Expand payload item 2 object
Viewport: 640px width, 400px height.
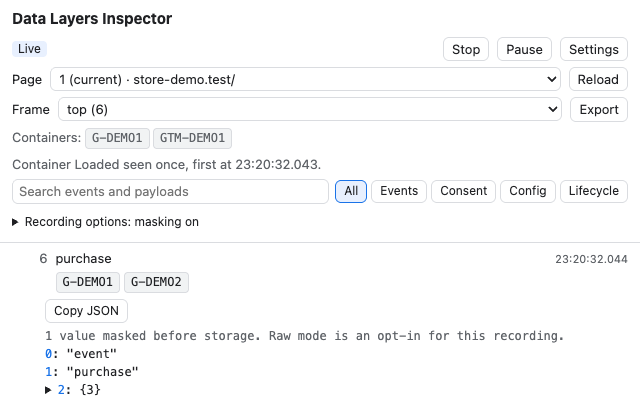(x=73, y=389)
